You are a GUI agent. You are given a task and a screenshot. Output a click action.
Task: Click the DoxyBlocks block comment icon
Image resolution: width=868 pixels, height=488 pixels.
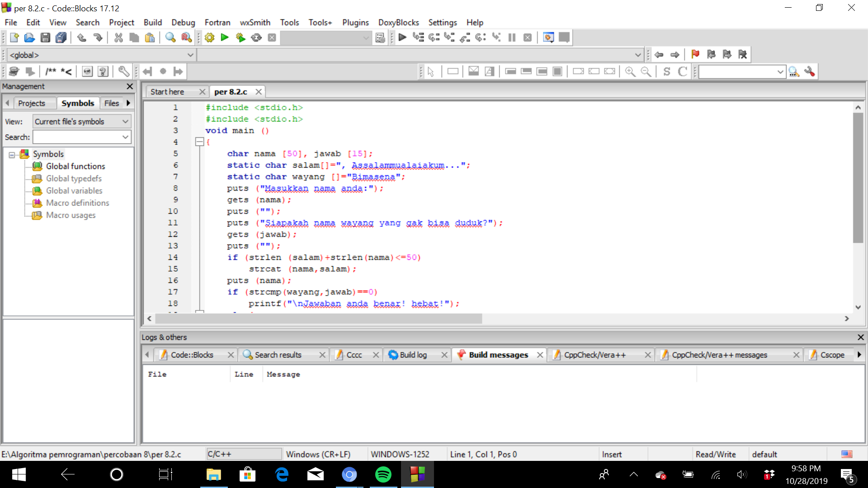coord(51,71)
